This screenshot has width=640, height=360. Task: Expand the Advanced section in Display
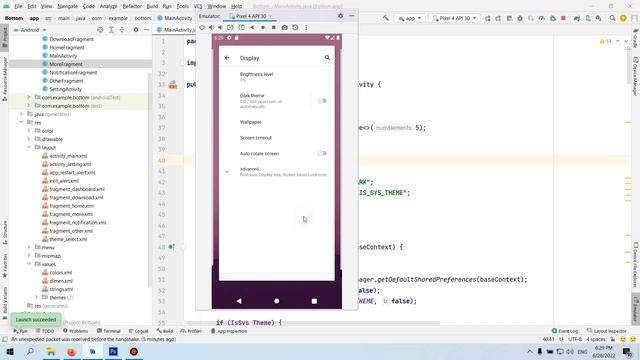277,171
